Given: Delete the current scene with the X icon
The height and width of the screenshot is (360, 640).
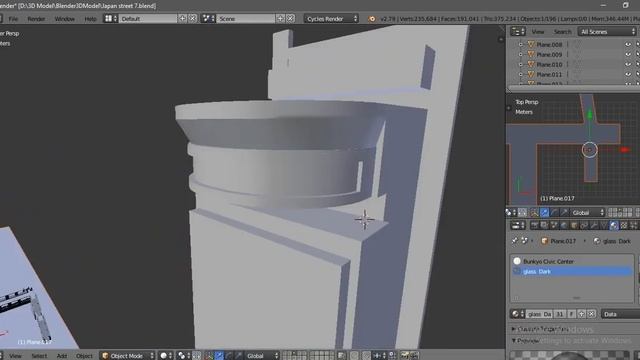Looking at the screenshot, I should 290,18.
